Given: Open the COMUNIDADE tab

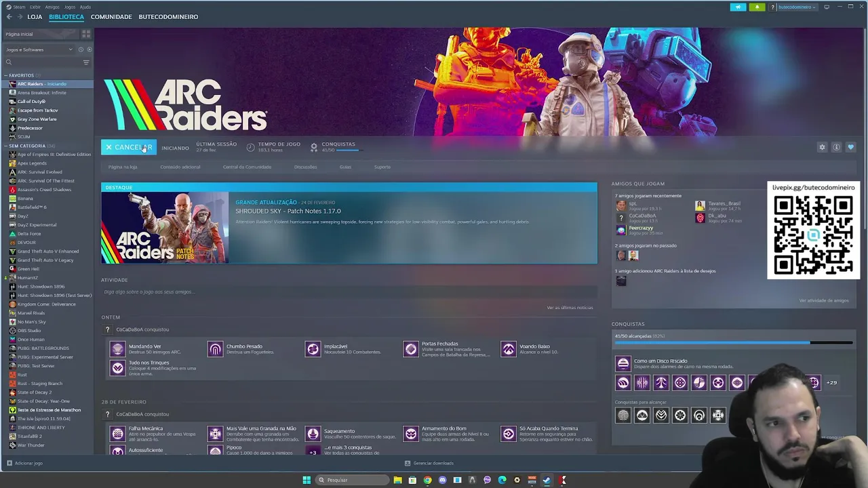Looking at the screenshot, I should [x=111, y=16].
